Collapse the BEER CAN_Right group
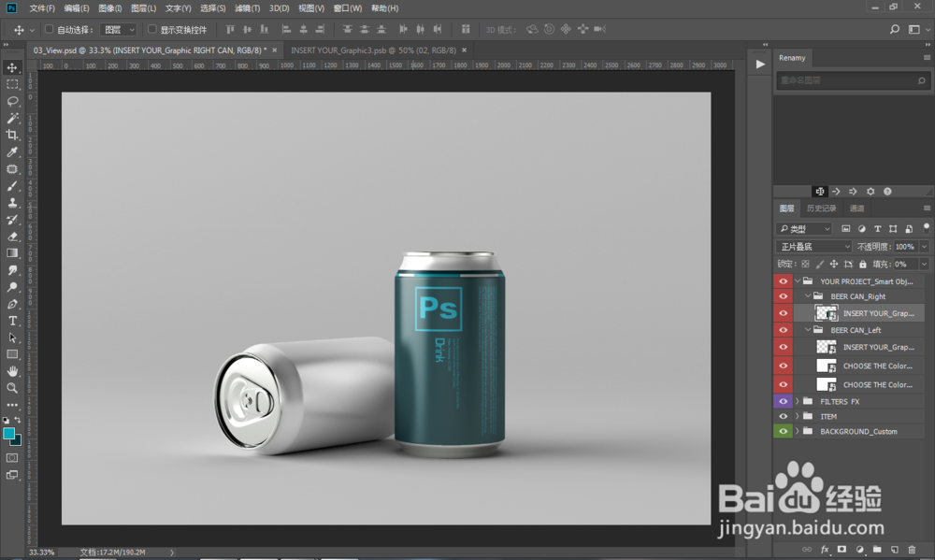 coord(808,296)
